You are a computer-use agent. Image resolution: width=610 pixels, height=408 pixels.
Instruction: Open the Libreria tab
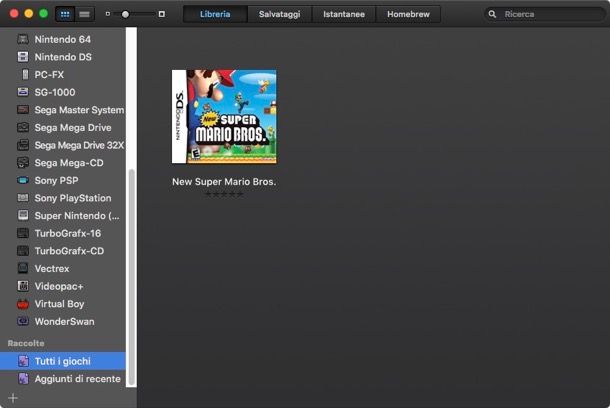(x=215, y=14)
